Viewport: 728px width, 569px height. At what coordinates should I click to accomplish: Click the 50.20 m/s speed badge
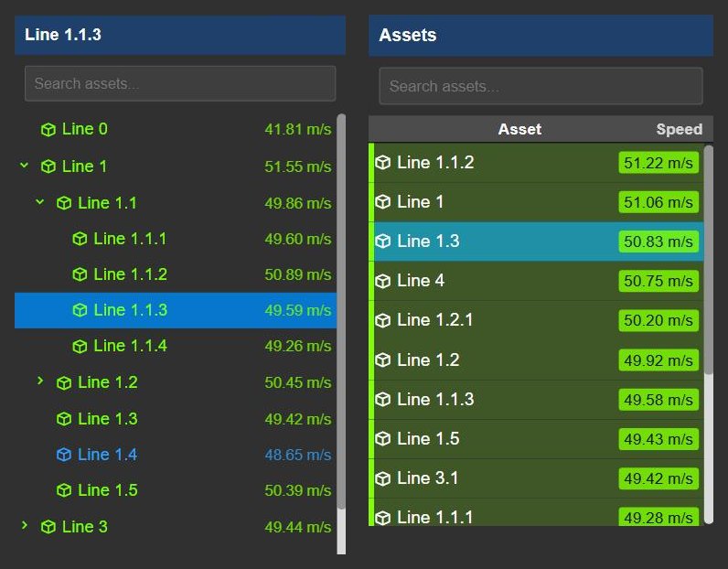tap(658, 320)
